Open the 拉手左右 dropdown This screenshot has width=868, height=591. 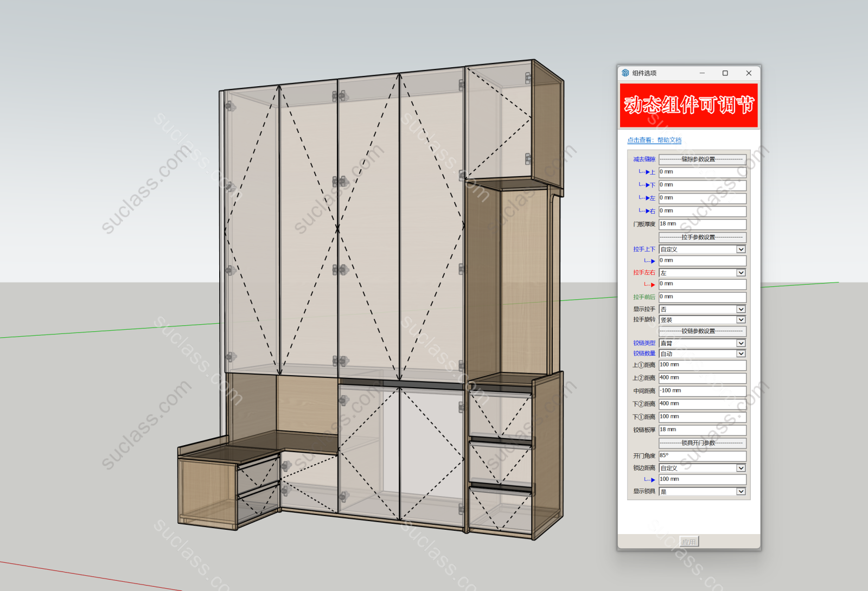point(741,273)
